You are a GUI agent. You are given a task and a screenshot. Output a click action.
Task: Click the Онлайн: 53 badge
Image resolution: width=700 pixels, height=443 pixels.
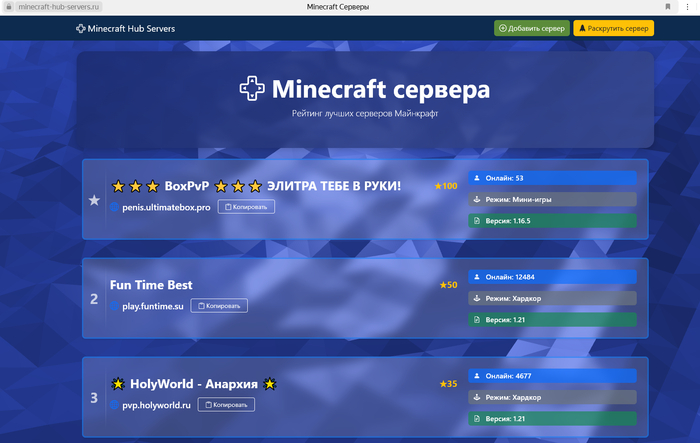(x=552, y=178)
